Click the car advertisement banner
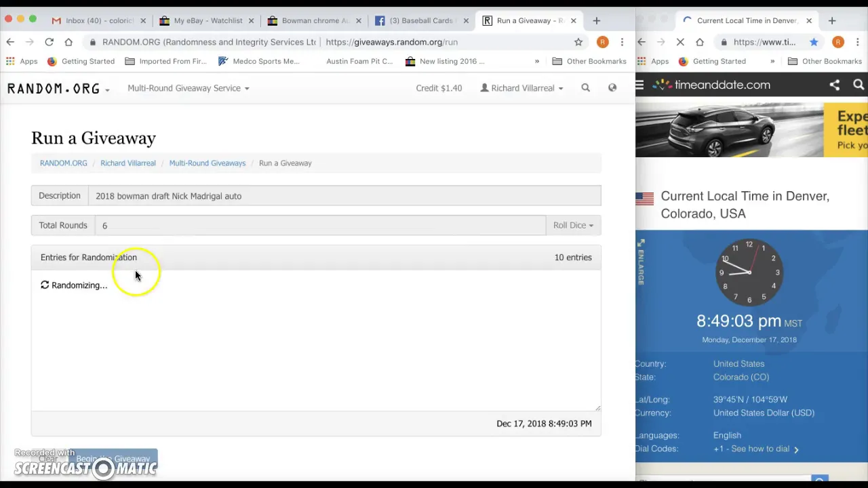Screen dimensions: 868x488 click(x=751, y=130)
